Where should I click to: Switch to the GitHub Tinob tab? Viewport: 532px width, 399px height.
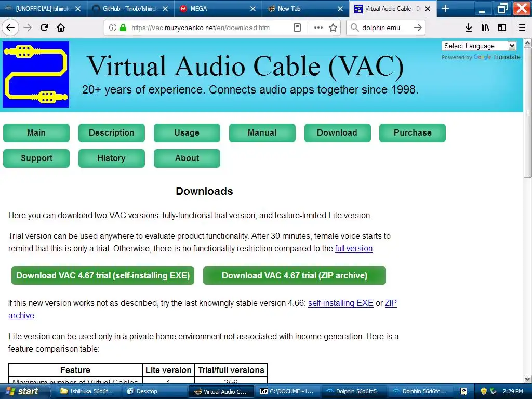coord(130,9)
